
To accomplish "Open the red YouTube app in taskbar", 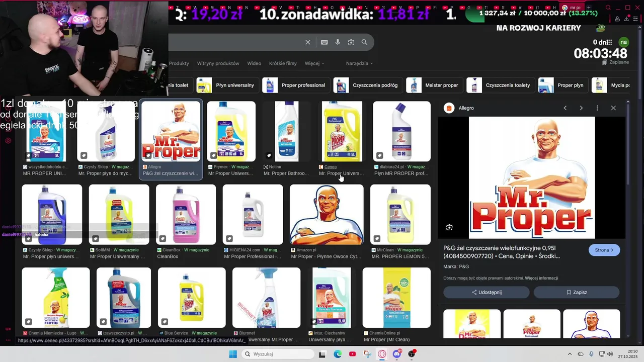I will [352, 354].
